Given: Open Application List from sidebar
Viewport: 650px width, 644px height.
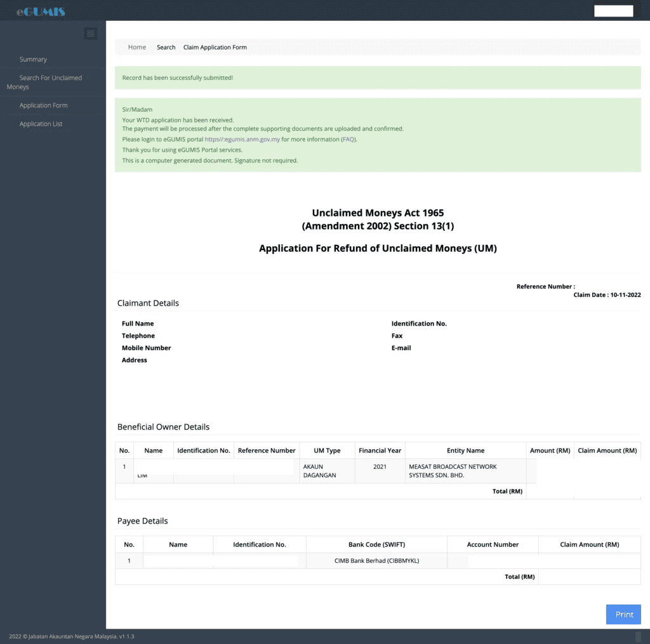Looking at the screenshot, I should (x=41, y=124).
